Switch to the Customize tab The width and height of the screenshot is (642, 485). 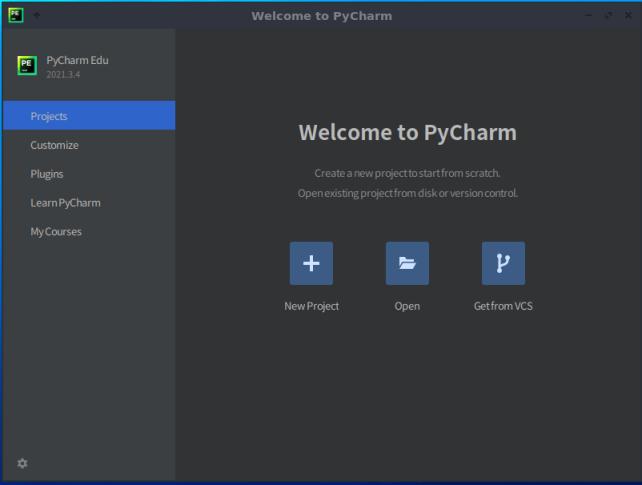point(89,145)
